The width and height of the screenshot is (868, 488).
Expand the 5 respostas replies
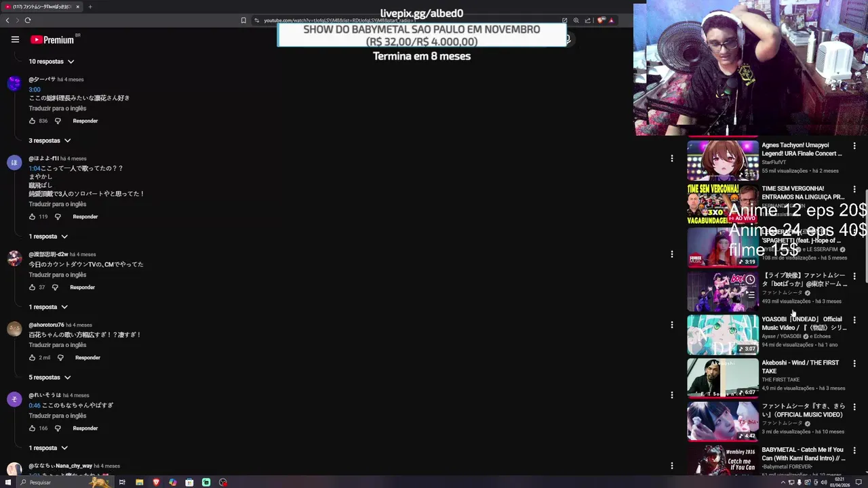point(50,378)
